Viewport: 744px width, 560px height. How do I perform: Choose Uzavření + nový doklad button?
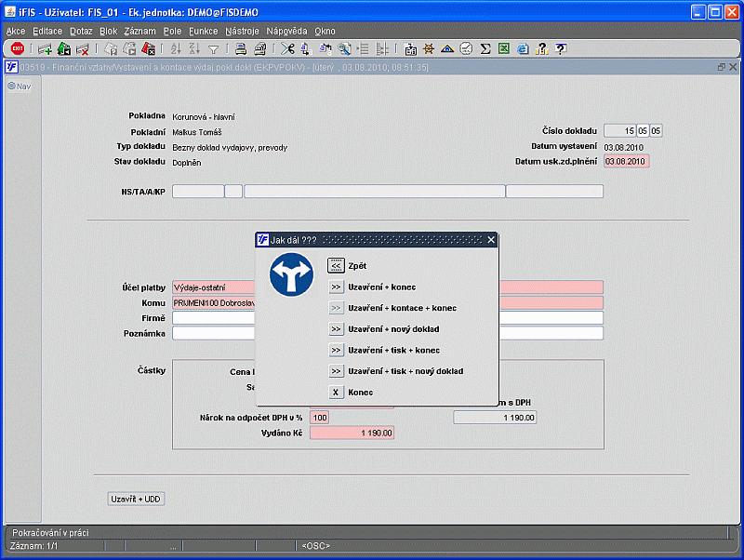tap(337, 328)
